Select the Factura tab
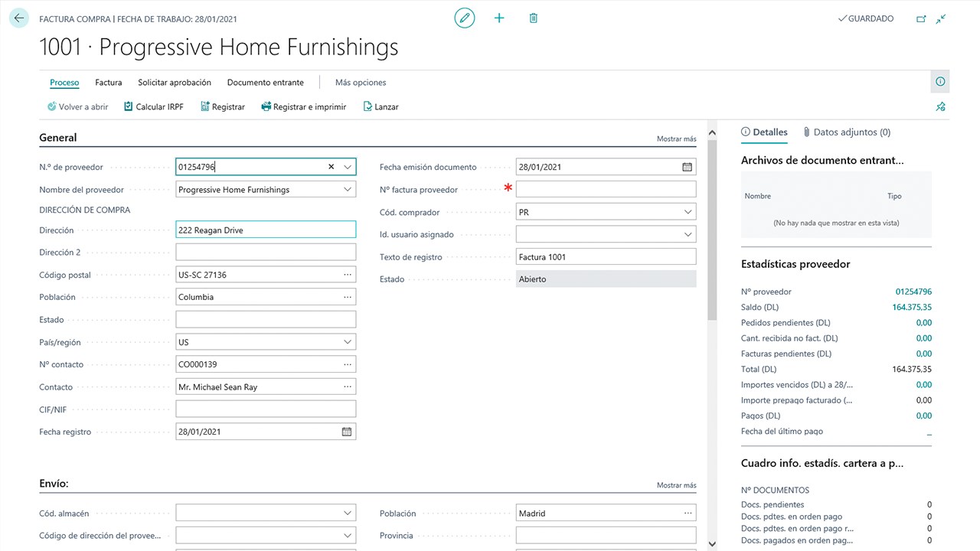Viewport: 980px width, 551px height. click(109, 83)
